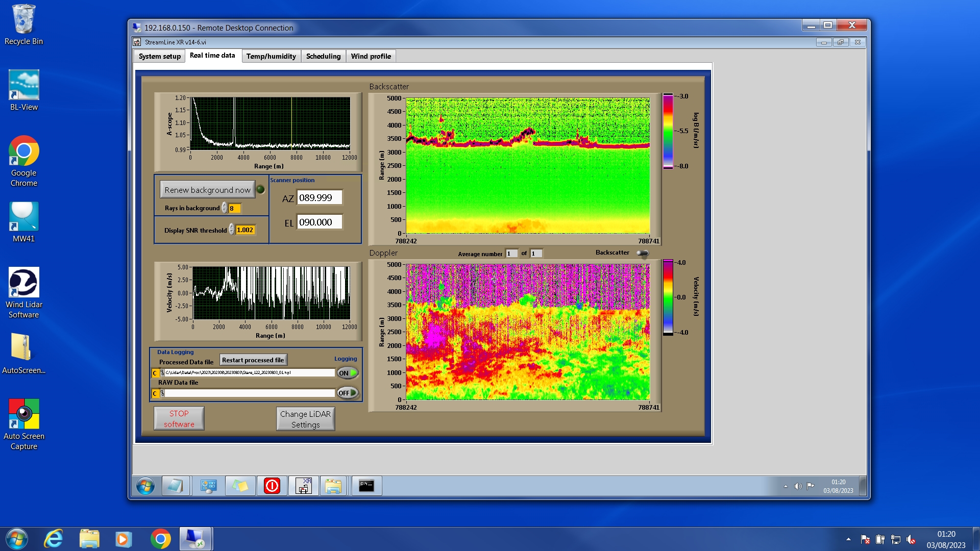Screen dimensions: 980x551
Task: Toggle processed data logging ON switch
Action: pyautogui.click(x=348, y=373)
